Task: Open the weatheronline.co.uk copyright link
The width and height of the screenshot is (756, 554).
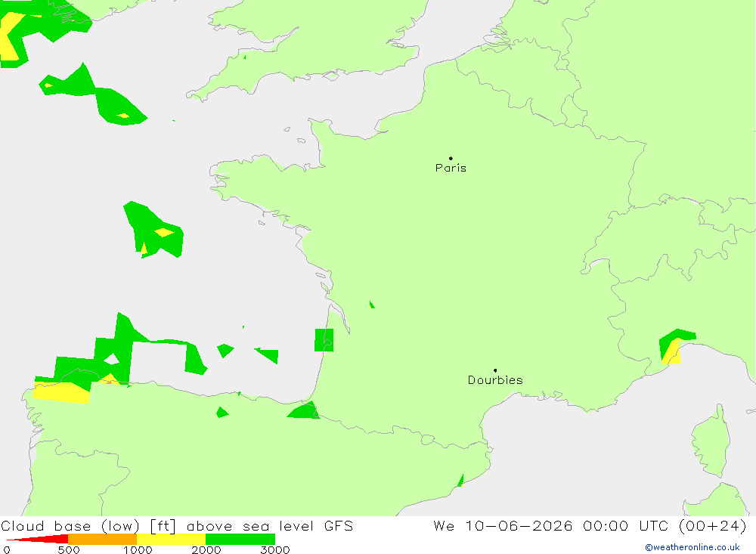Action: [x=692, y=547]
